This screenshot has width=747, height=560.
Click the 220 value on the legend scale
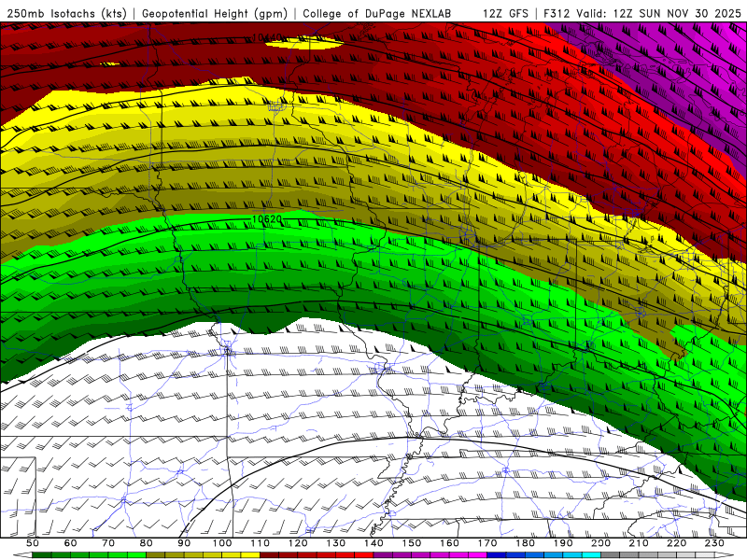click(678, 543)
